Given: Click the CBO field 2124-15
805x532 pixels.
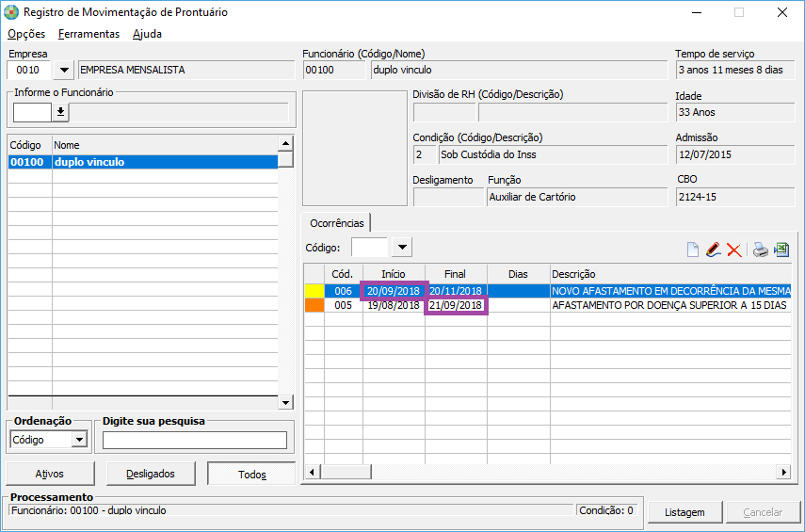Looking at the screenshot, I should point(735,197).
